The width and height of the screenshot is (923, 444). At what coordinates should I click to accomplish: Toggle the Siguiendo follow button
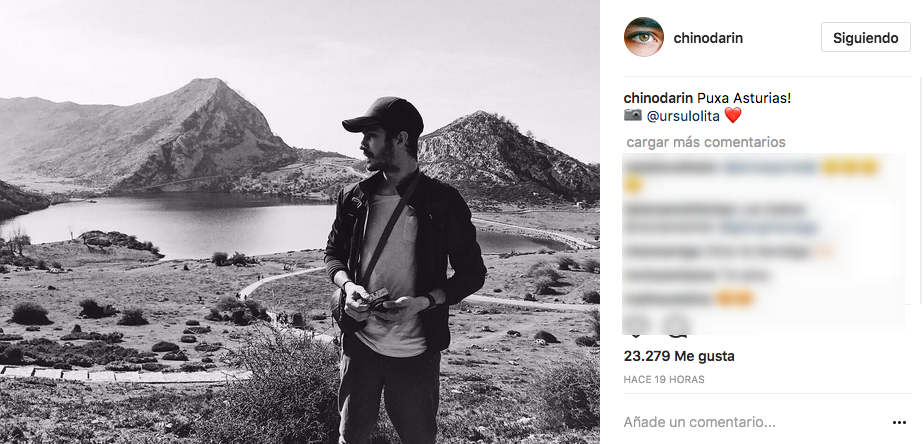pyautogui.click(x=865, y=38)
